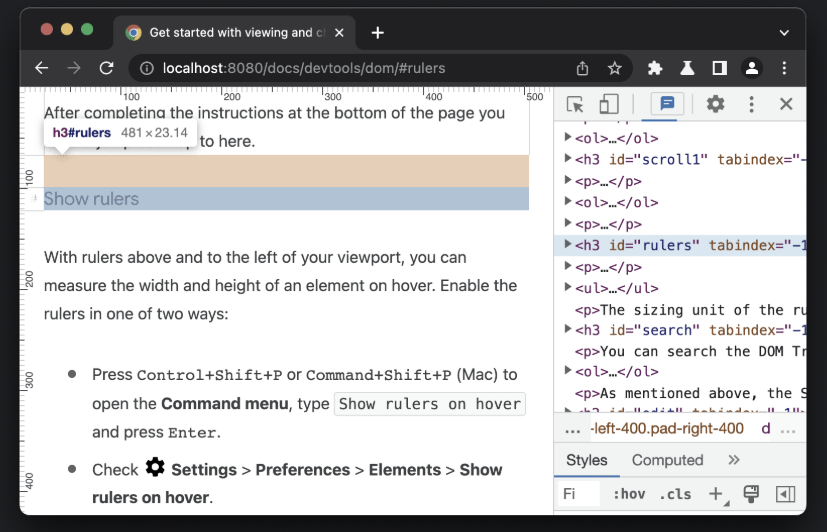Select the h3 id="search" element row
This screenshot has height=532, width=827.
click(x=680, y=330)
